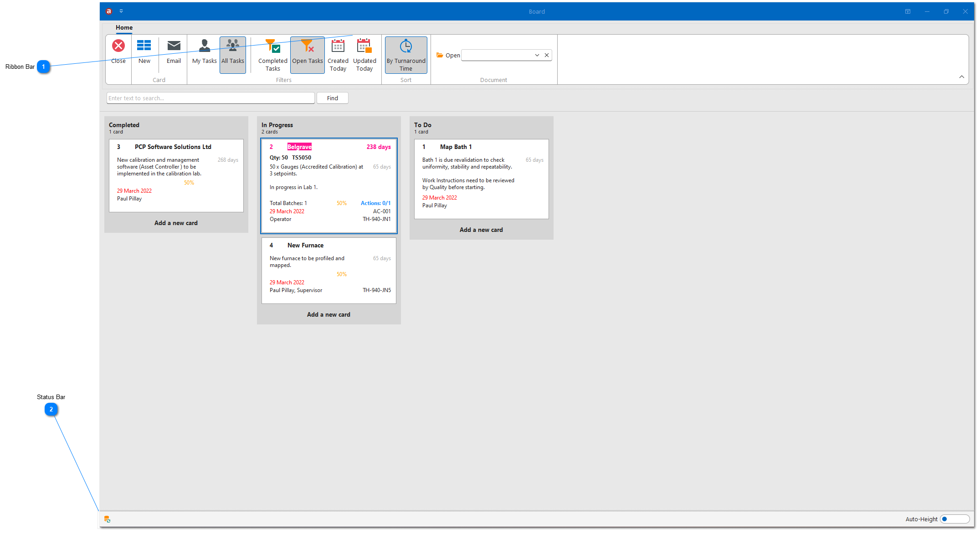Toggle sort By Turnaround Time
Viewport: 980px width, 534px height.
(406, 55)
